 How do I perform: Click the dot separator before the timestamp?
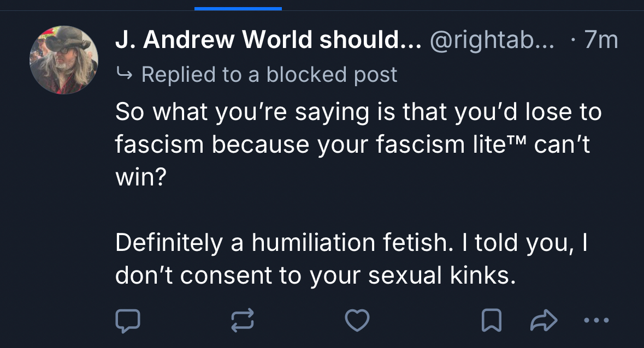[x=572, y=41]
